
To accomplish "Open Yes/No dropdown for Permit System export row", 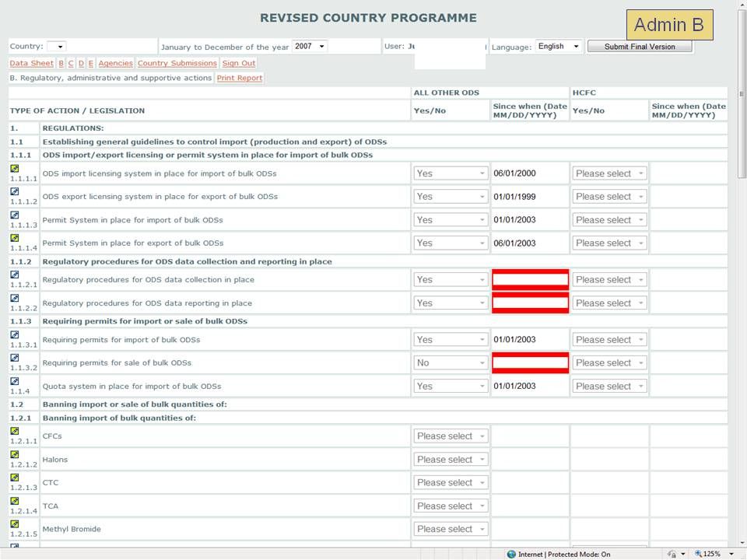I will tap(451, 243).
